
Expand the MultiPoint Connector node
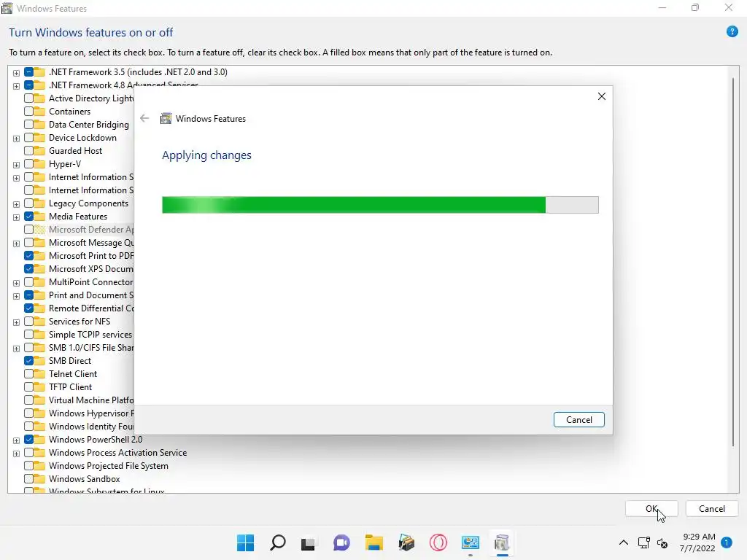[x=16, y=283]
